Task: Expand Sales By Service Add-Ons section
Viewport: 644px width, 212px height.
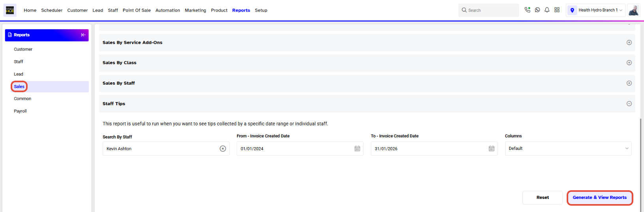Action: point(629,42)
